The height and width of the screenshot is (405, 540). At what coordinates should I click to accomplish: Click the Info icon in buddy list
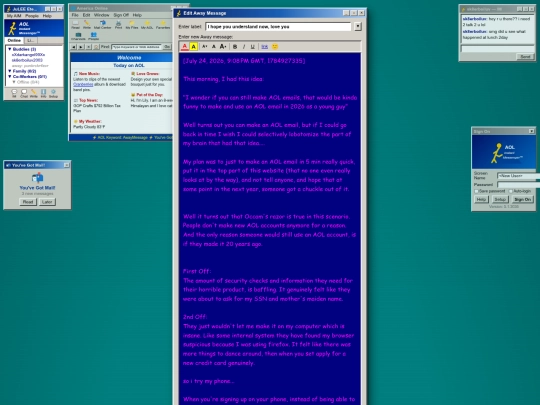click(x=43, y=93)
